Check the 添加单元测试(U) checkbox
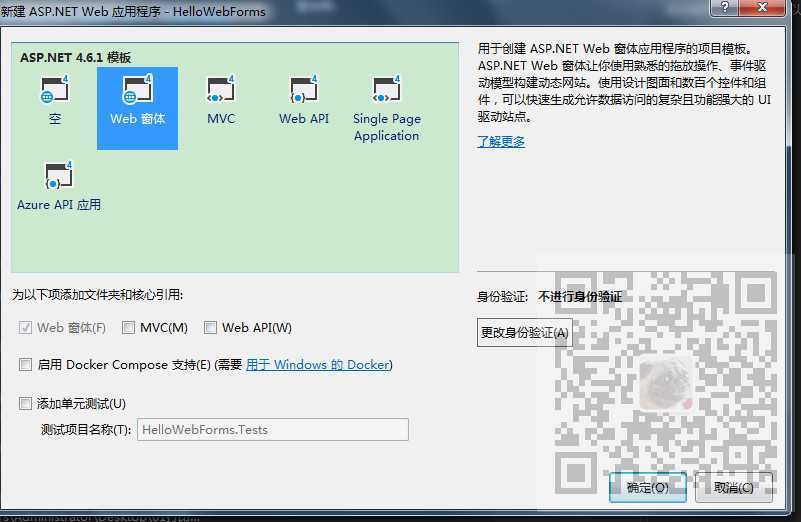 pos(25,404)
